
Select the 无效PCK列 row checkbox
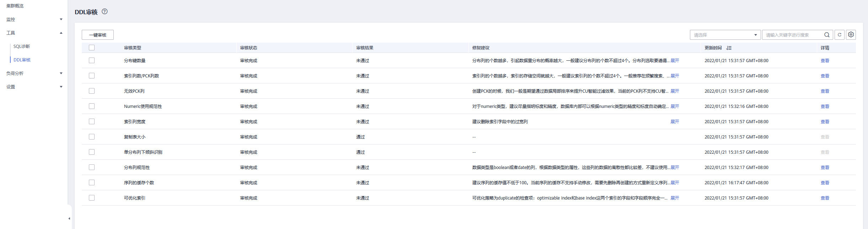[x=92, y=91]
